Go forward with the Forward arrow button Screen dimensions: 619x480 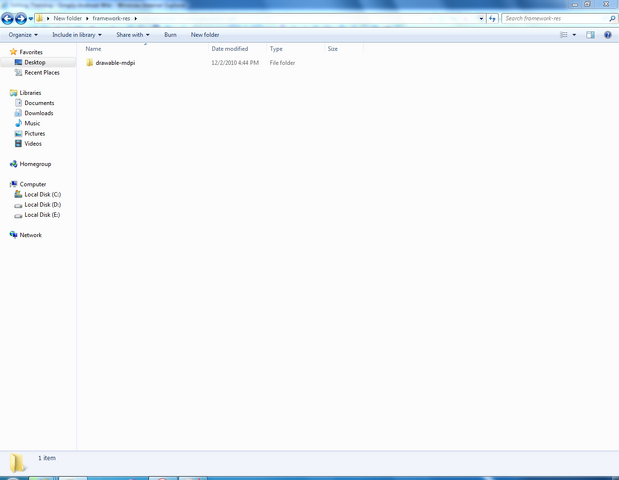coord(21,18)
